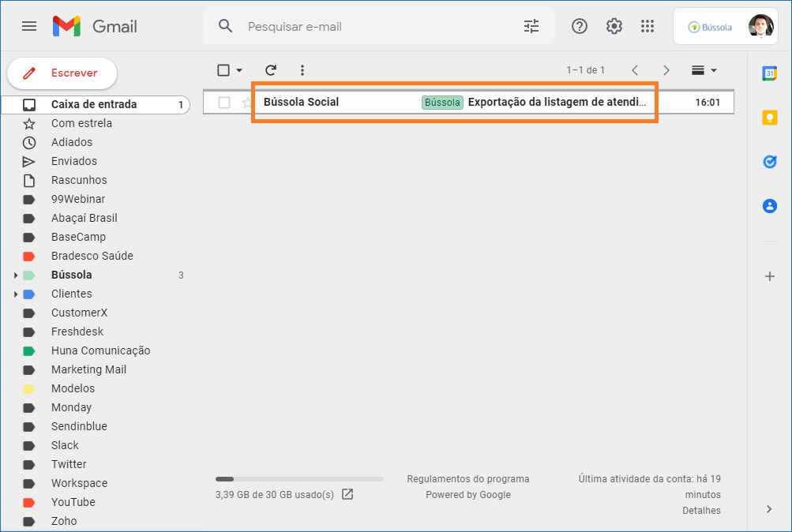Click in the Pesquisar e-mail search field
This screenshot has height=532, width=792.
[x=379, y=26]
